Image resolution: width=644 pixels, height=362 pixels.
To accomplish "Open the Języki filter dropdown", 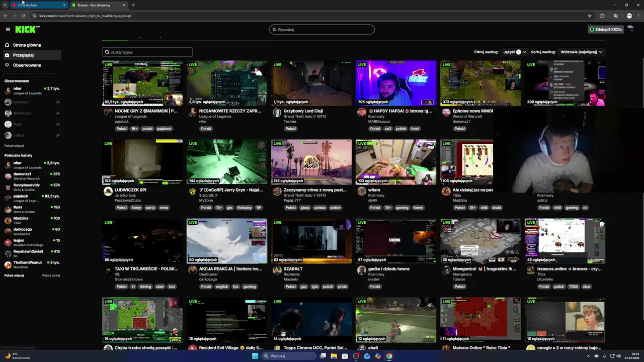I will pyautogui.click(x=515, y=52).
